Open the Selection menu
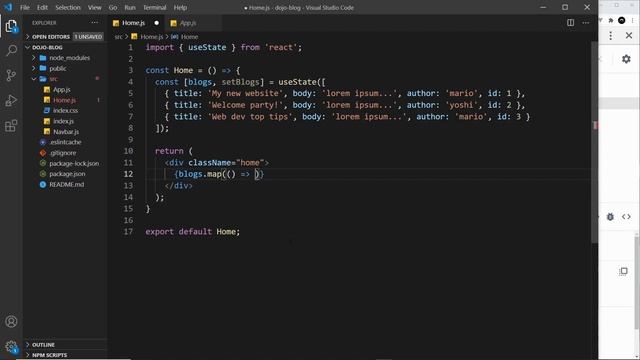Viewport: 640px width, 360px height. [68, 8]
